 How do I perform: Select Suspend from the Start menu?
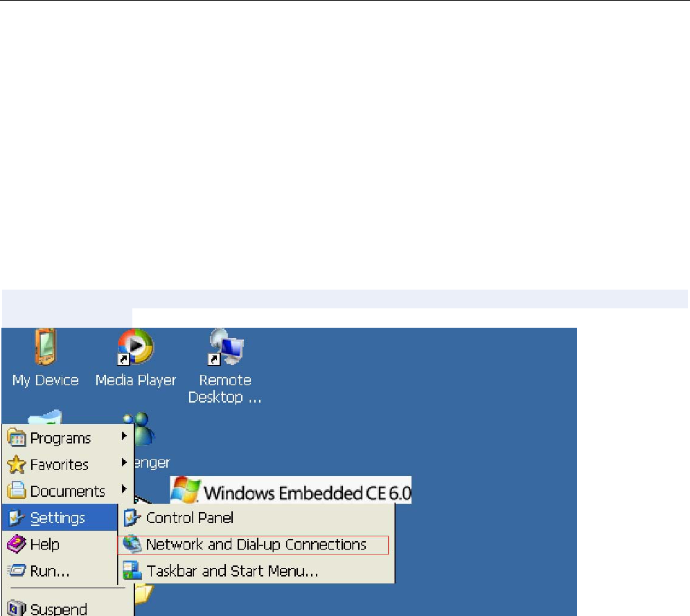coord(68,608)
